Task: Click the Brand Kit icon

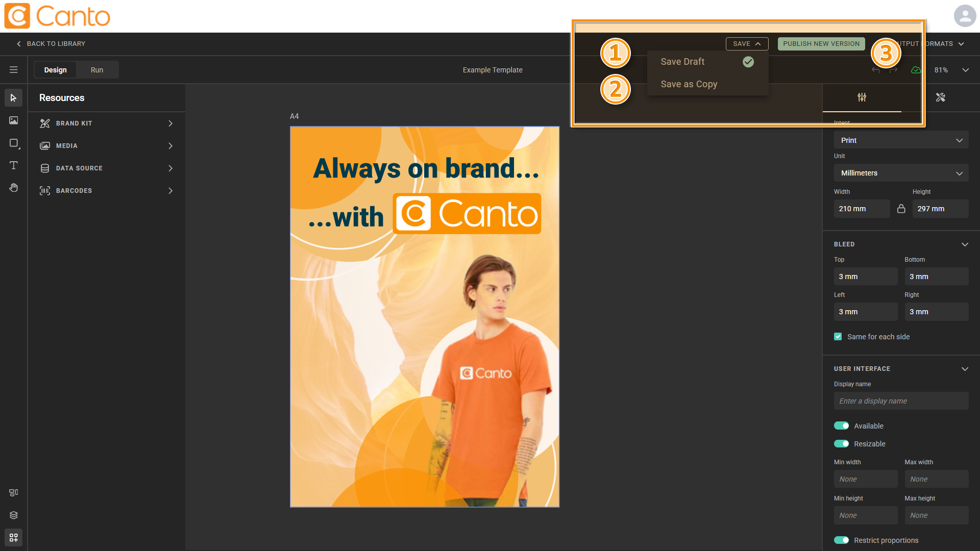Action: pyautogui.click(x=45, y=123)
